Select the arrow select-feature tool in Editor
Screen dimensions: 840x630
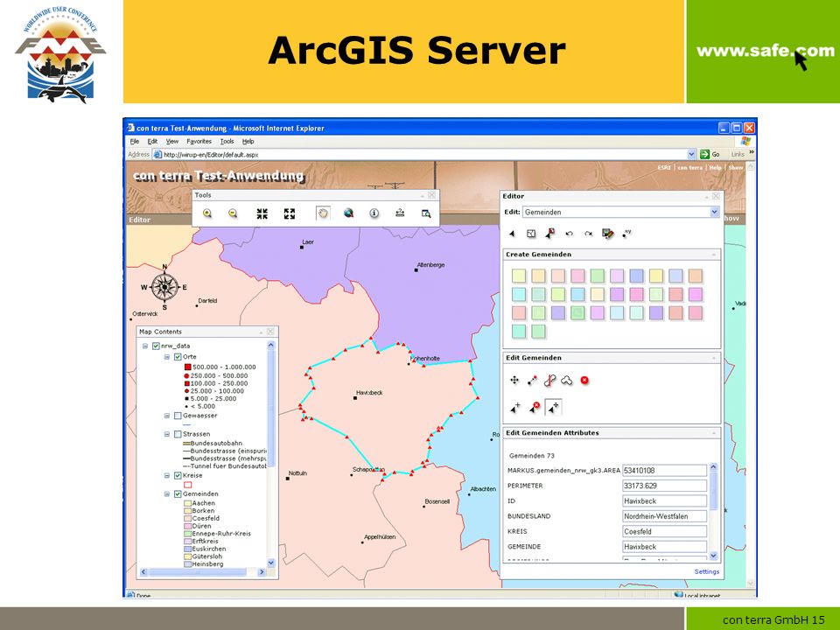point(513,234)
